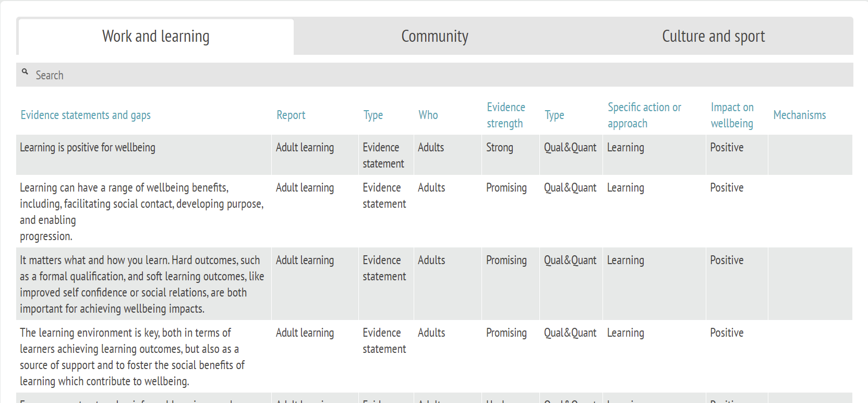868x403 pixels.
Task: Sort by Specific action or approach header
Action: point(644,115)
